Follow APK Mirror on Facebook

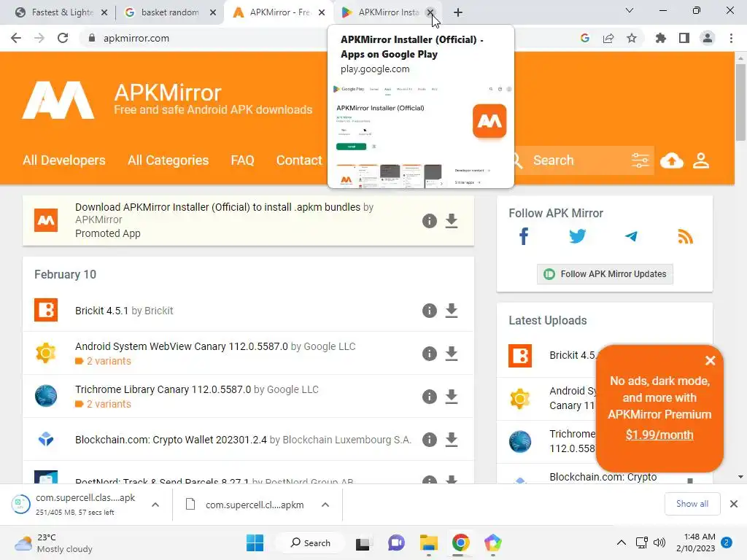[x=524, y=236]
